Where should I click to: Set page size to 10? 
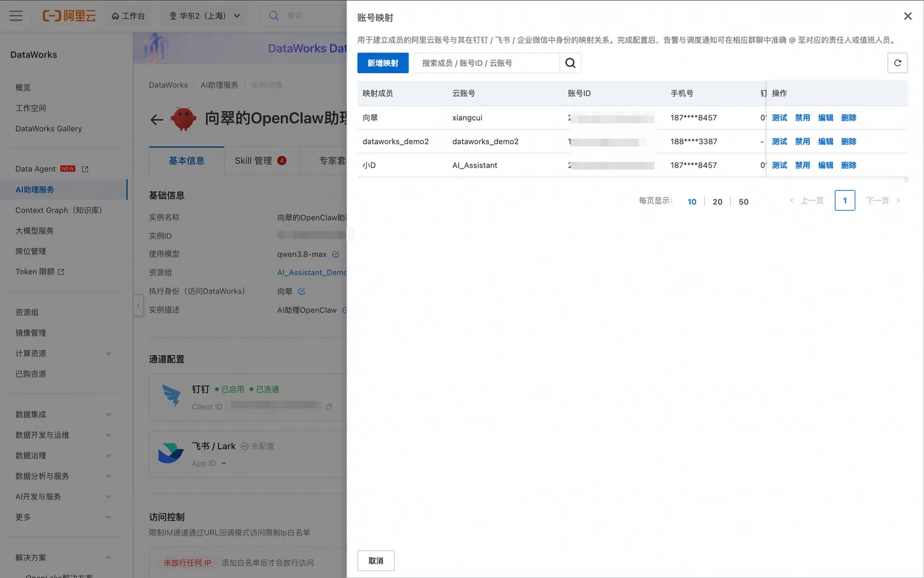692,201
